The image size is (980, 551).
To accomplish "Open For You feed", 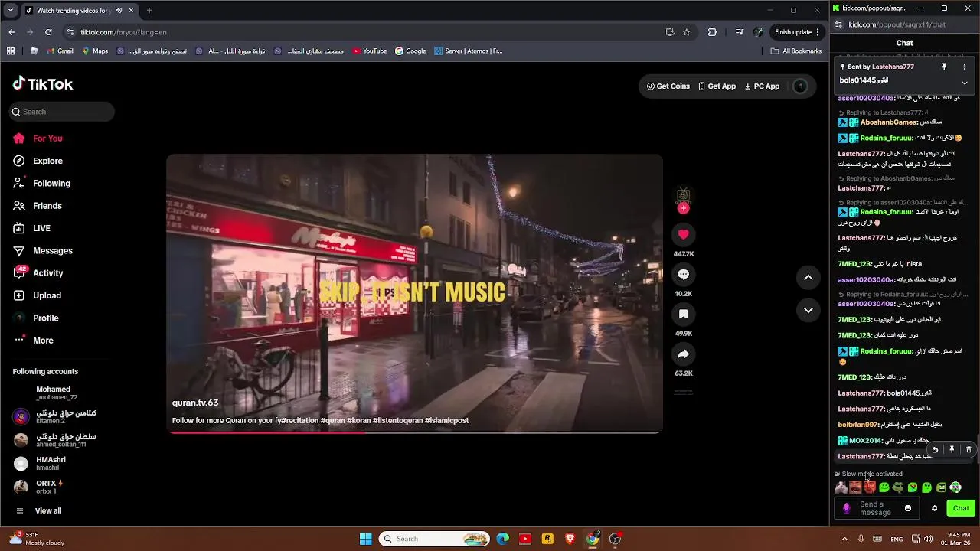I will (38, 139).
